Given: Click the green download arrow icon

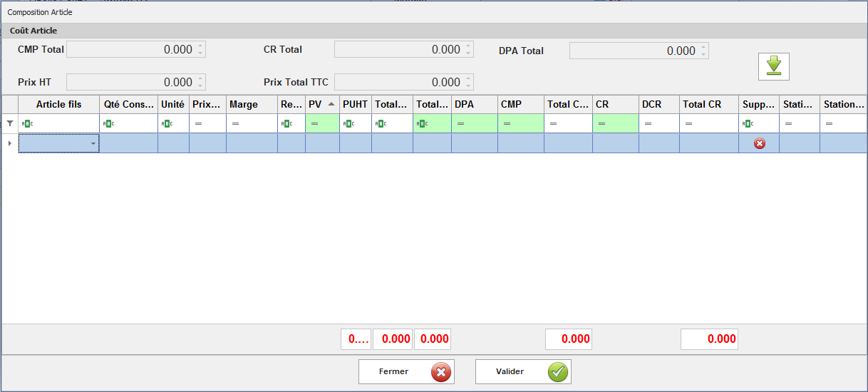Looking at the screenshot, I should click(773, 66).
